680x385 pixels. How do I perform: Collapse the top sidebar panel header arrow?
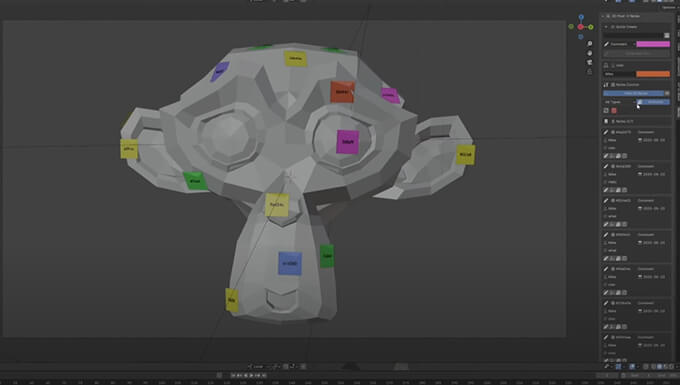point(603,16)
